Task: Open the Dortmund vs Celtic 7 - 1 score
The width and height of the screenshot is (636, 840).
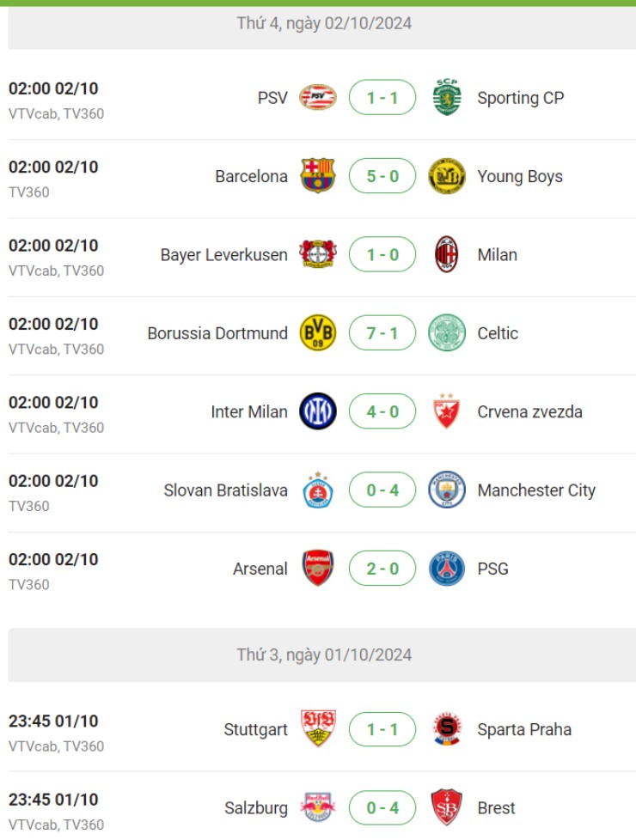Action: click(382, 333)
